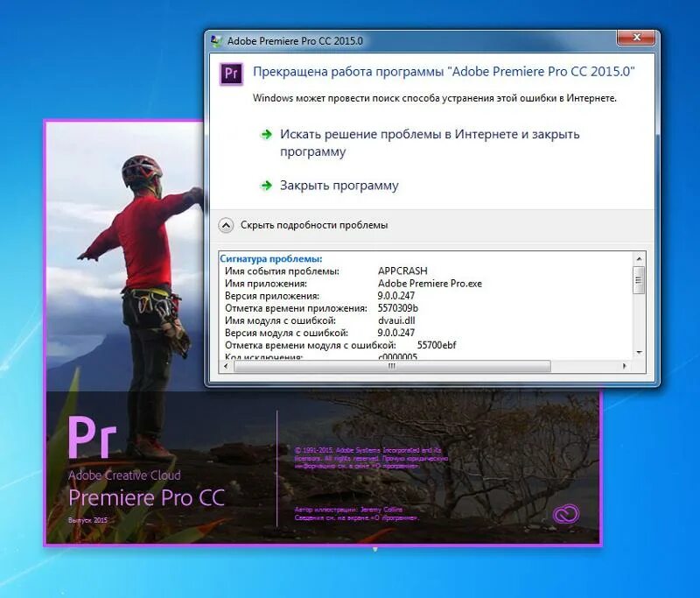Search for a solution online and close program
The width and height of the screenshot is (700, 598).
pos(430,143)
